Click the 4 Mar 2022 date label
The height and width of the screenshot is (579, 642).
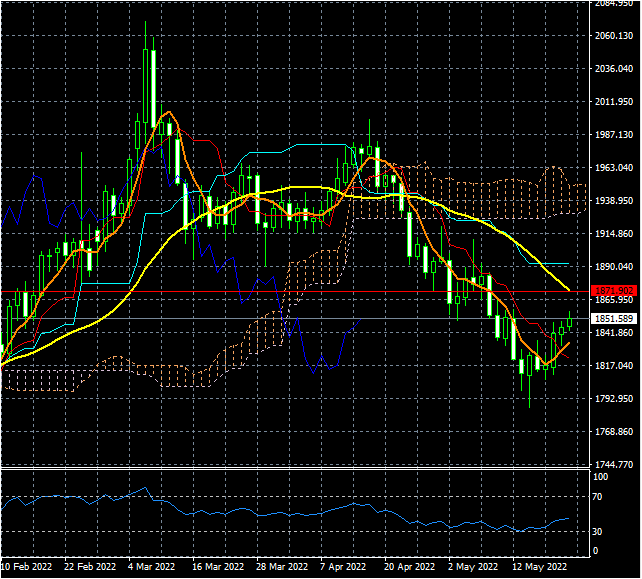151,567
